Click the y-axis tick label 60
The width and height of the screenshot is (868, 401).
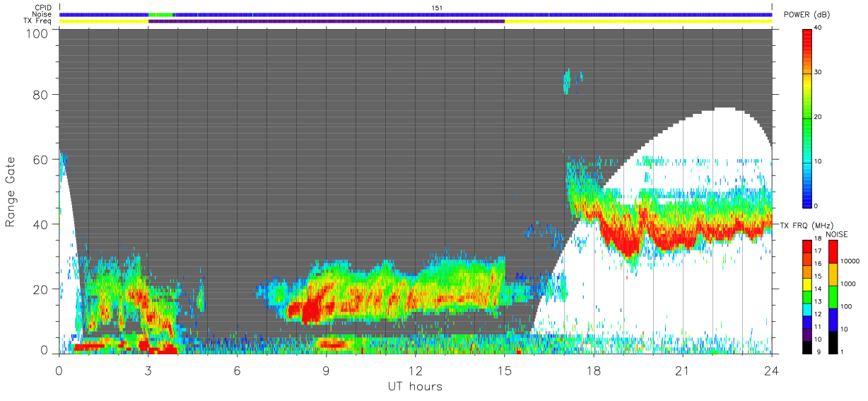(x=41, y=159)
